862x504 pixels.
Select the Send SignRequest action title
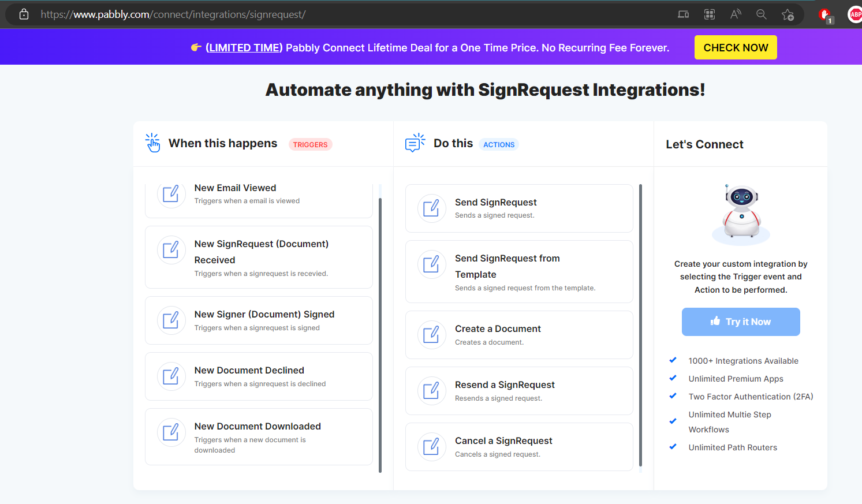point(496,203)
